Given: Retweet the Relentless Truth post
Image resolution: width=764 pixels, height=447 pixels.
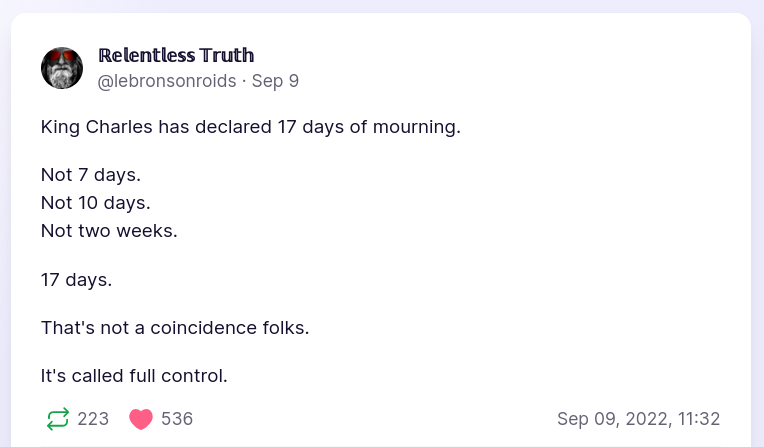Looking at the screenshot, I should click(58, 419).
